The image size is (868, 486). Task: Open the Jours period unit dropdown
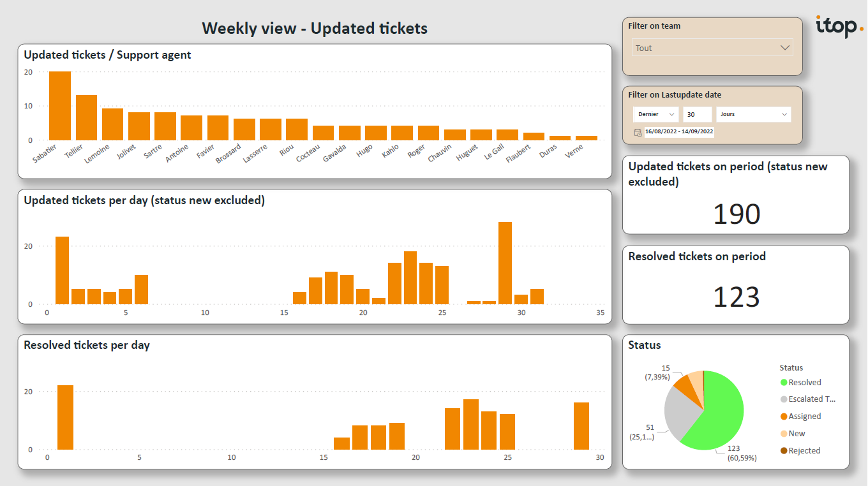click(x=753, y=115)
